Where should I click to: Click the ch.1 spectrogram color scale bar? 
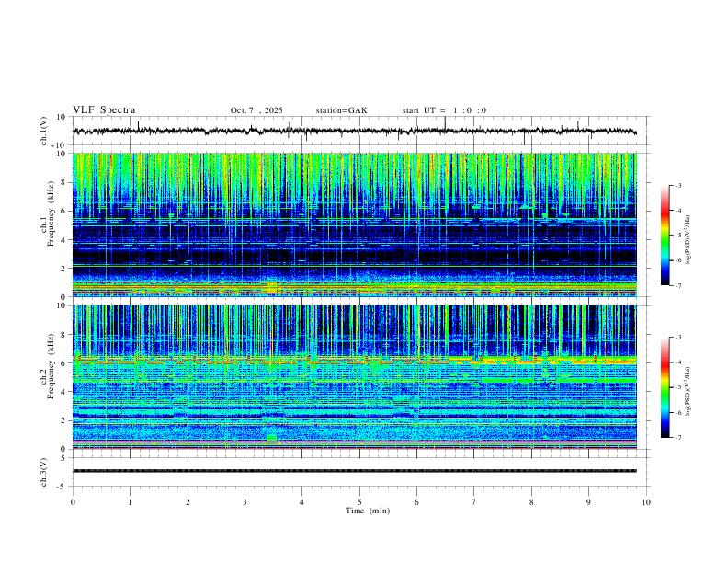click(x=665, y=236)
